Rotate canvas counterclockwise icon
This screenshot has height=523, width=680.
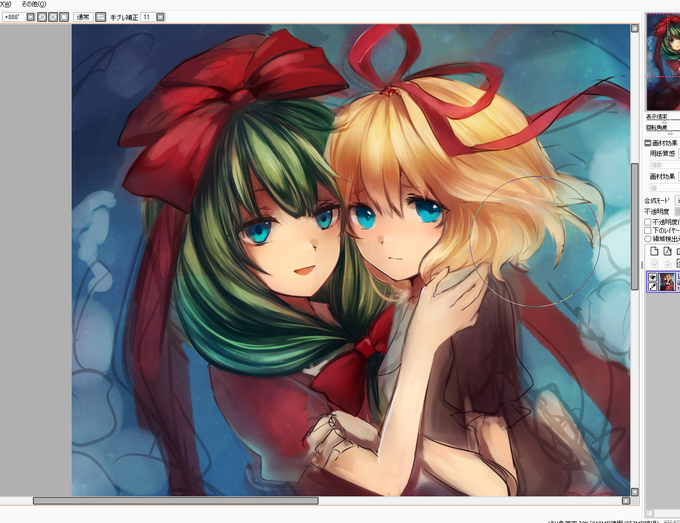click(42, 17)
